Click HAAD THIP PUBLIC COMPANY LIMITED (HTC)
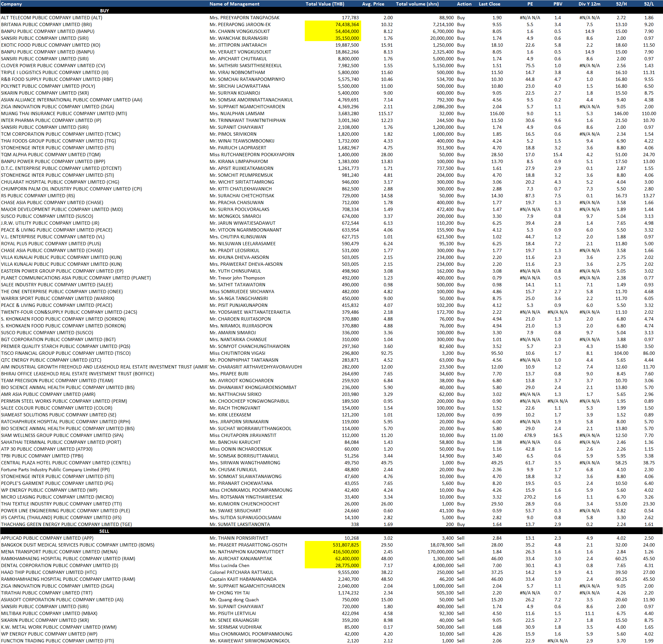663x644 pixels. coord(49,572)
